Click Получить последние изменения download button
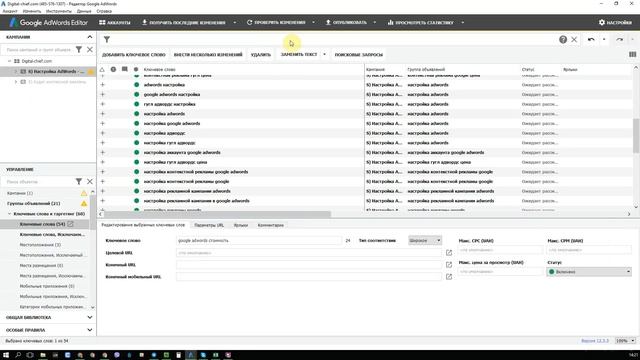 coord(183,22)
